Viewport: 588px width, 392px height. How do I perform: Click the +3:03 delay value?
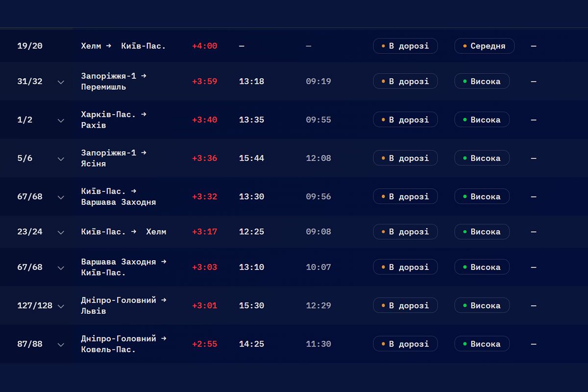point(205,267)
